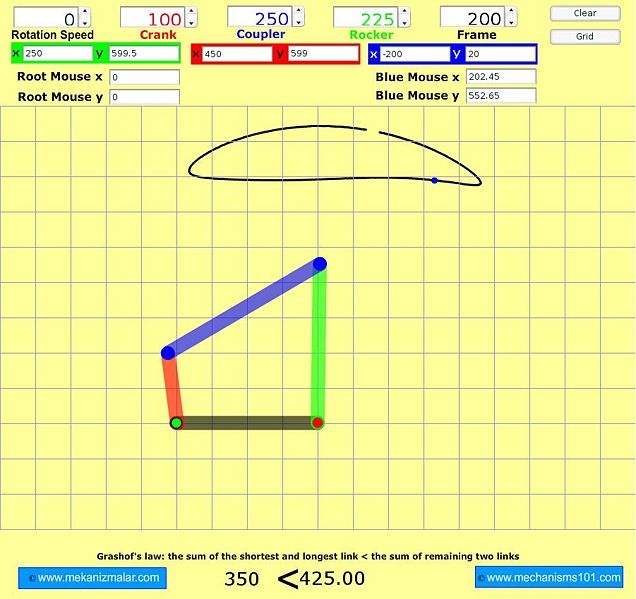Click the blue coupler link bar

pyautogui.click(x=244, y=308)
